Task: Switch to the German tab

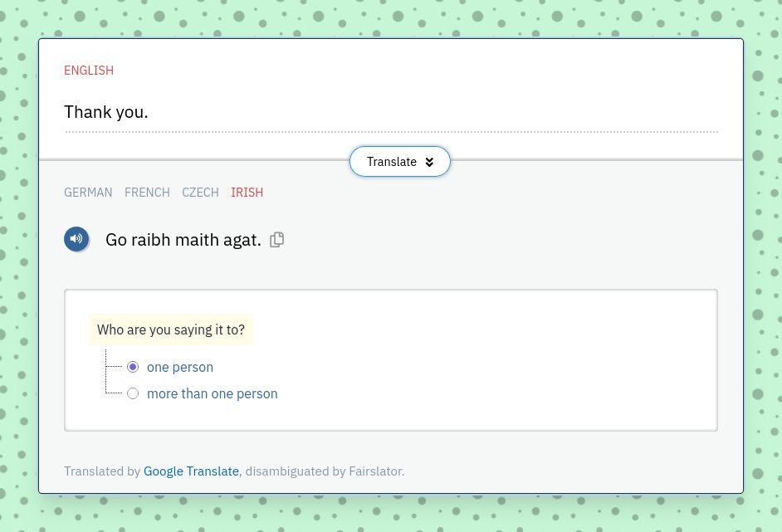Action: tap(88, 193)
